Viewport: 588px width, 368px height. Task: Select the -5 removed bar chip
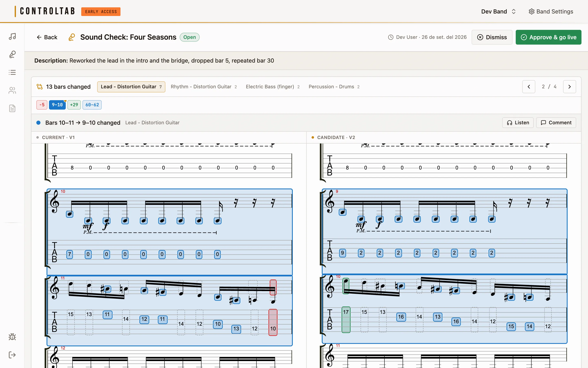[42, 105]
